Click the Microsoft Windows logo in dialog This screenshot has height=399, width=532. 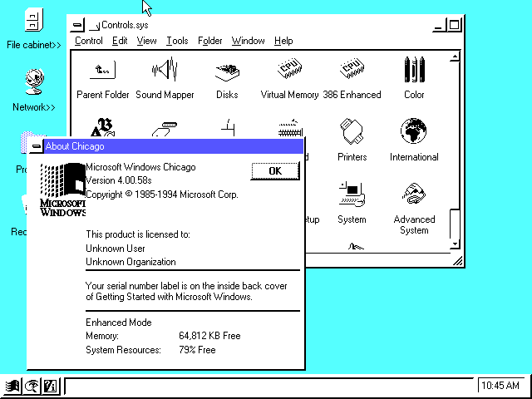tap(62, 190)
